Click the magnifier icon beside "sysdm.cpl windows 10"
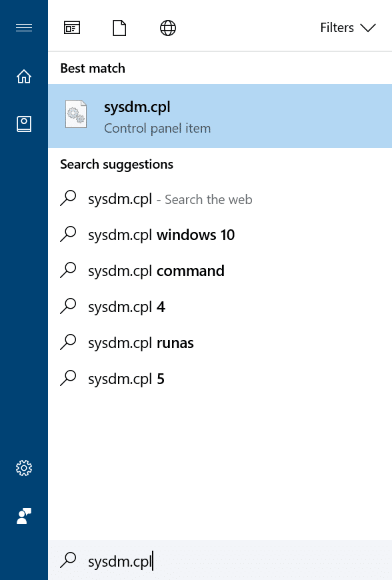 coord(68,235)
